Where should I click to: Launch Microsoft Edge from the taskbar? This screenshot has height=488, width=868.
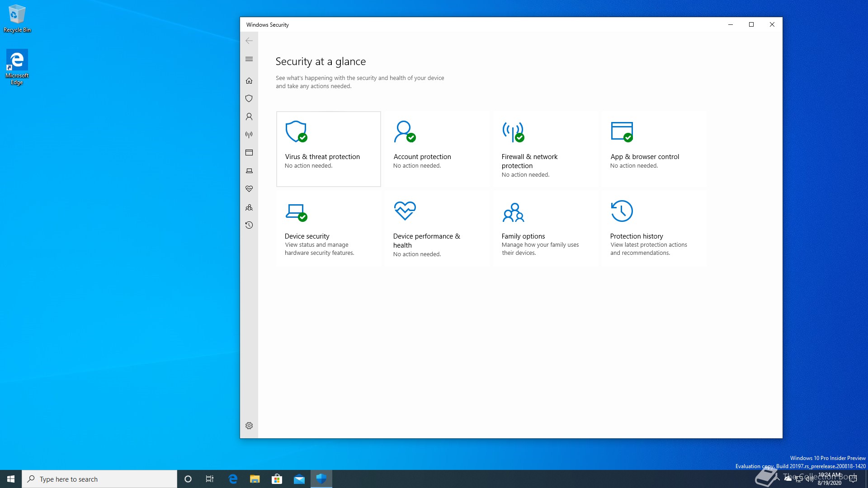(233, 479)
